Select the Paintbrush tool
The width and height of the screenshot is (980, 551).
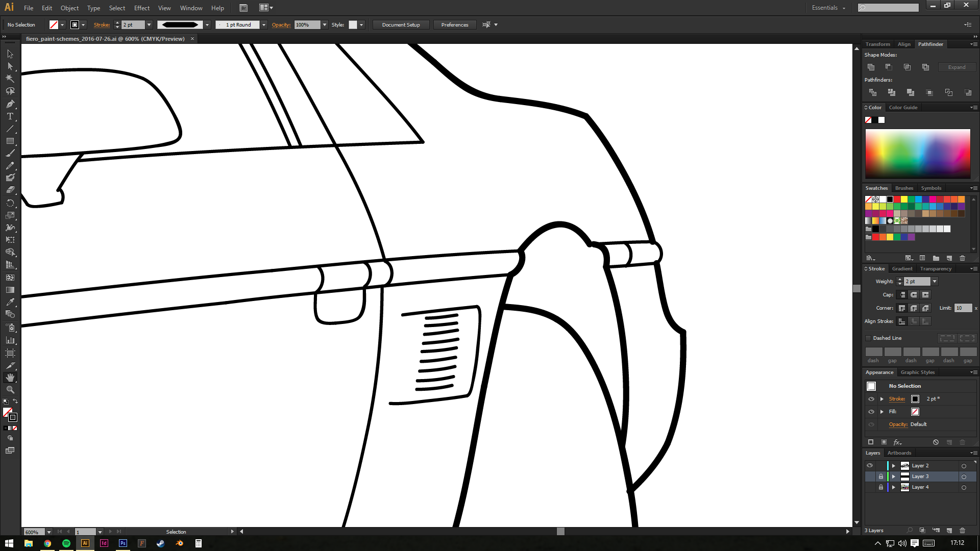point(10,153)
